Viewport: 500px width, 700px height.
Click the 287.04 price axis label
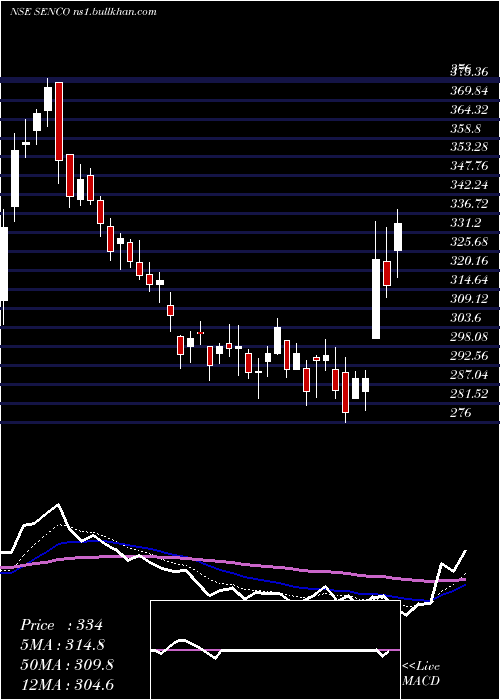[470, 375]
